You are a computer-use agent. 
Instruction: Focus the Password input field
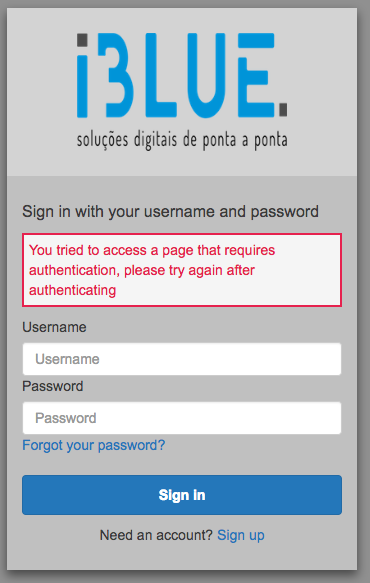[x=182, y=418]
